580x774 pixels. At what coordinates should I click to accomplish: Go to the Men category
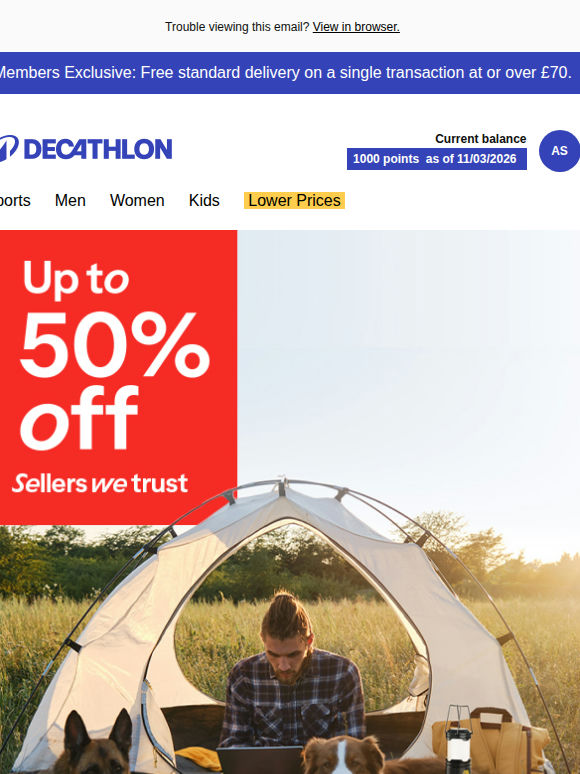(x=70, y=200)
